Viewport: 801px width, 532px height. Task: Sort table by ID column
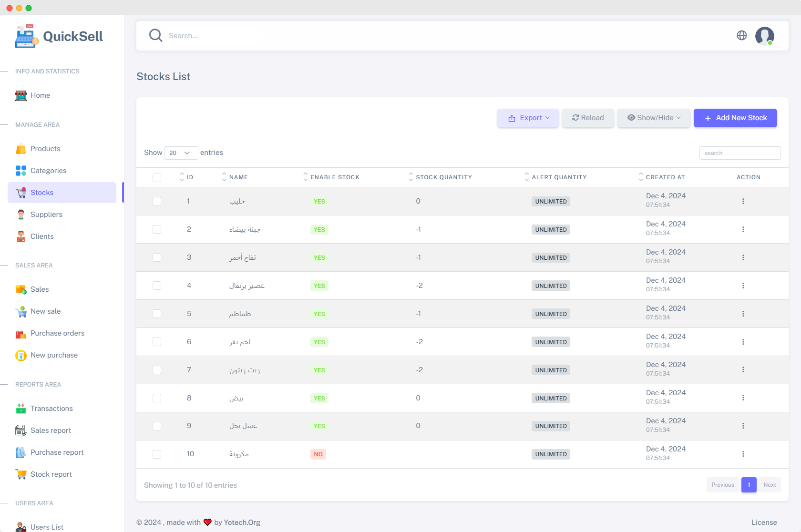(186, 177)
